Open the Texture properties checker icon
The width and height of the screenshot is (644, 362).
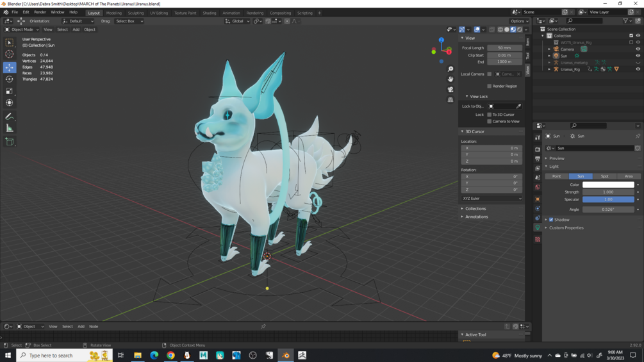538,239
